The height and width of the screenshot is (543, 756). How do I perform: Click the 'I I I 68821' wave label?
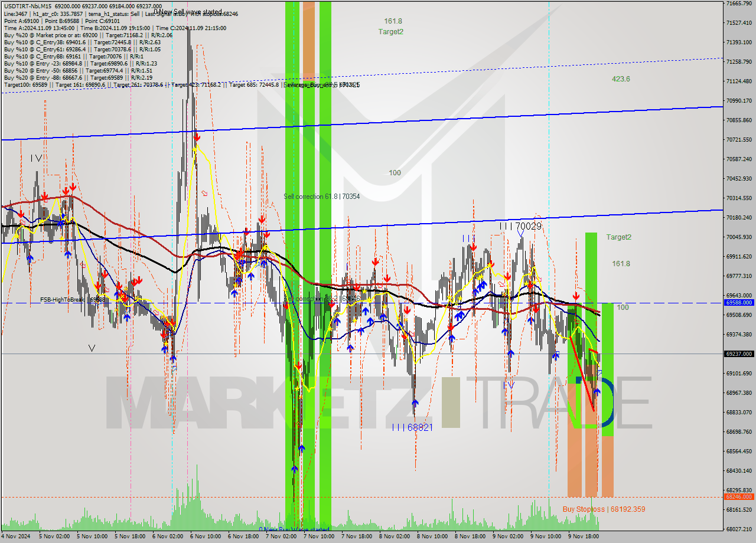[412, 427]
